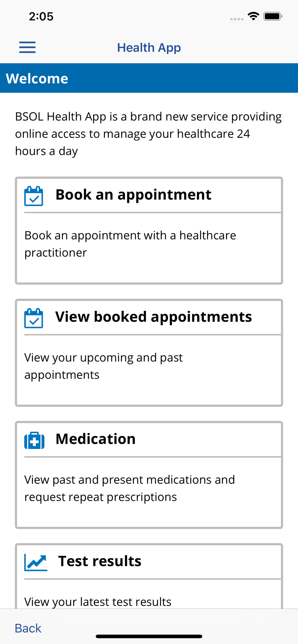This screenshot has height=644, width=298.
Task: Select 'View your latest test results' text
Action: pyautogui.click(x=98, y=602)
